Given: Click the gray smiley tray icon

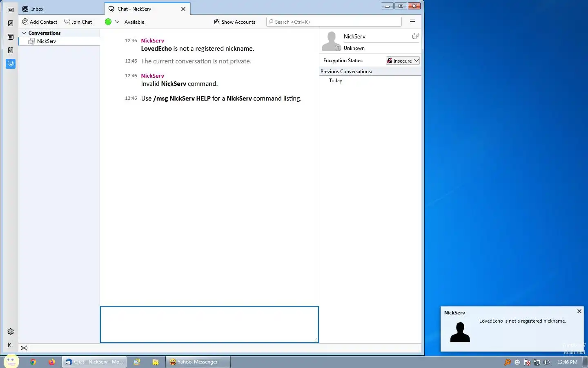Looking at the screenshot, I should (517, 362).
